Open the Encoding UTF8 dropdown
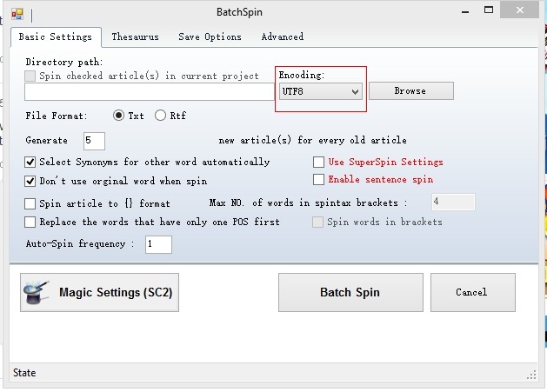 (x=320, y=91)
